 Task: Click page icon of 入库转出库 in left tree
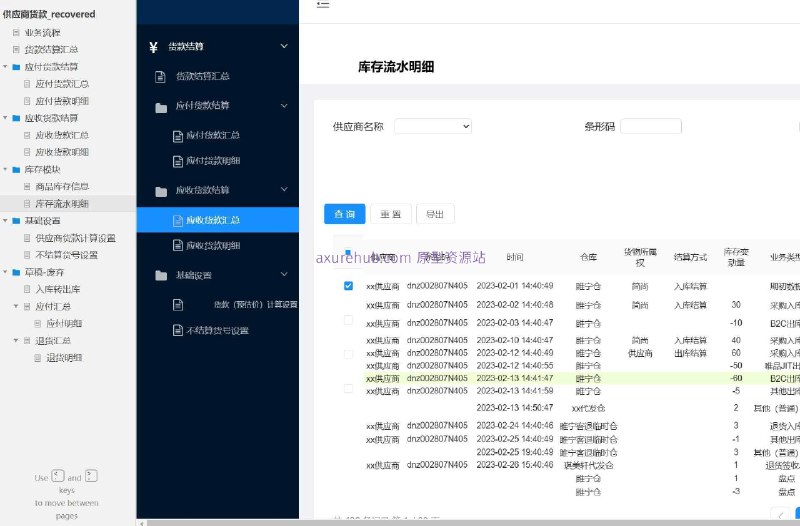tap(27, 289)
